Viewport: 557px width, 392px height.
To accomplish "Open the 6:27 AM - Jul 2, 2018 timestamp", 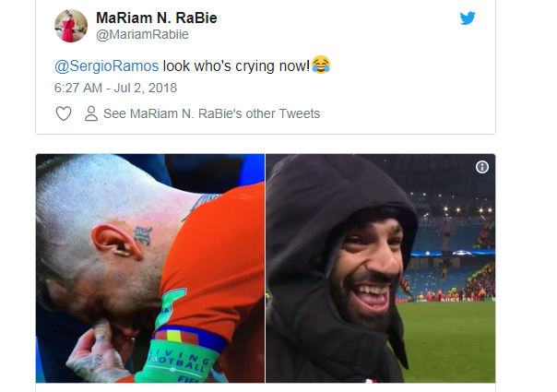I will tap(115, 88).
